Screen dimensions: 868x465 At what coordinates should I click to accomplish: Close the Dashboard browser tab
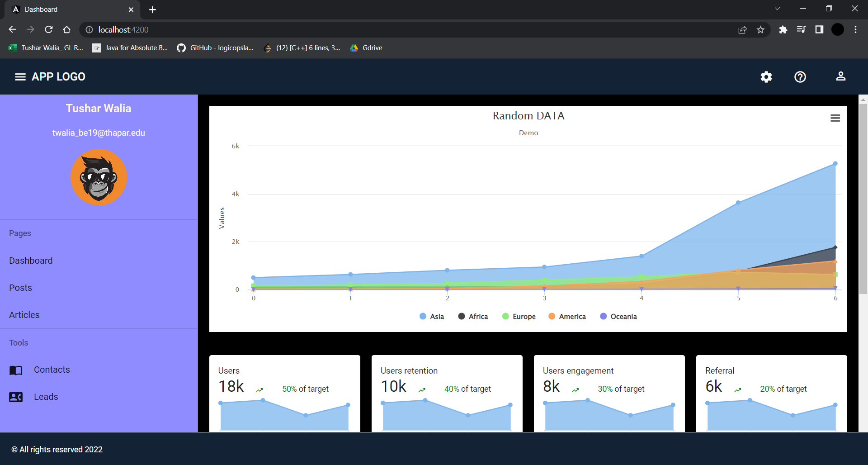[131, 9]
